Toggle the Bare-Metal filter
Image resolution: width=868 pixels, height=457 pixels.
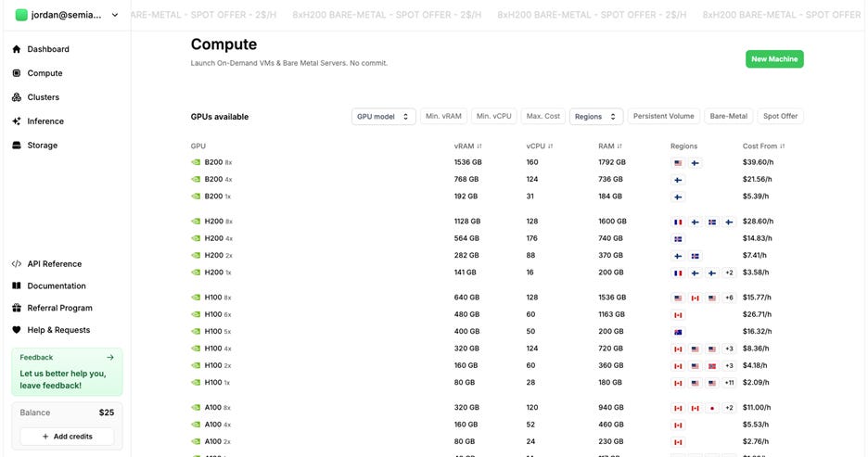(729, 116)
